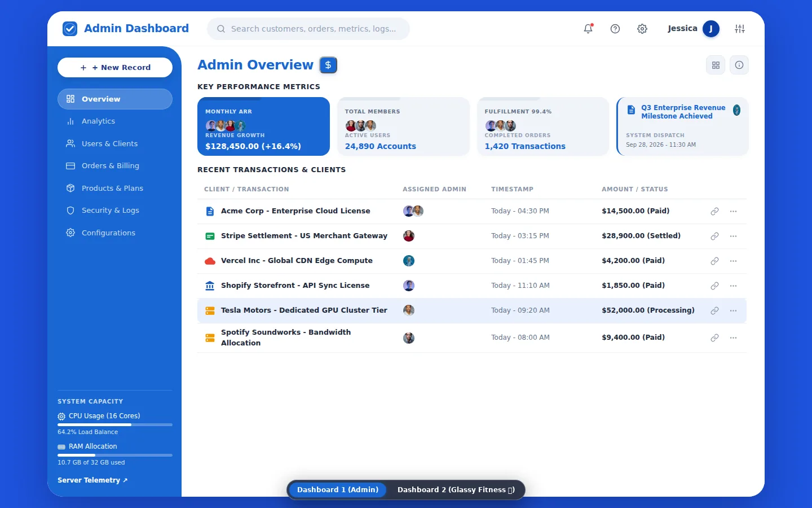This screenshot has width=812, height=508.
Task: Open the Server Telemetry link
Action: [x=92, y=480]
